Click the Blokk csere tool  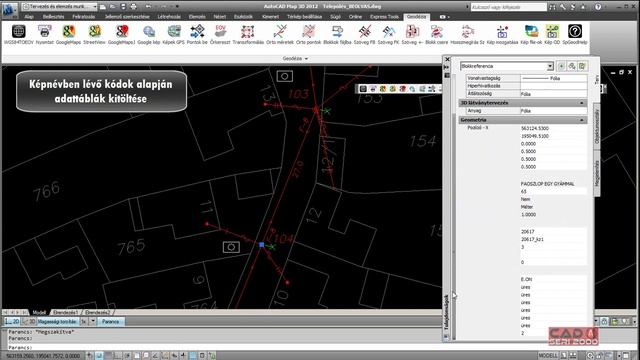pyautogui.click(x=436, y=34)
